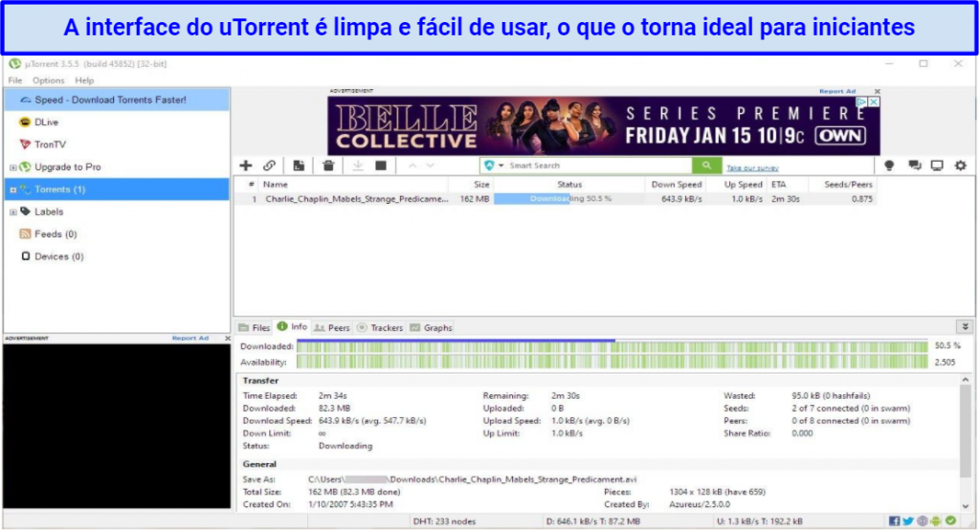Click the AdChoices icon on banner

click(x=861, y=101)
